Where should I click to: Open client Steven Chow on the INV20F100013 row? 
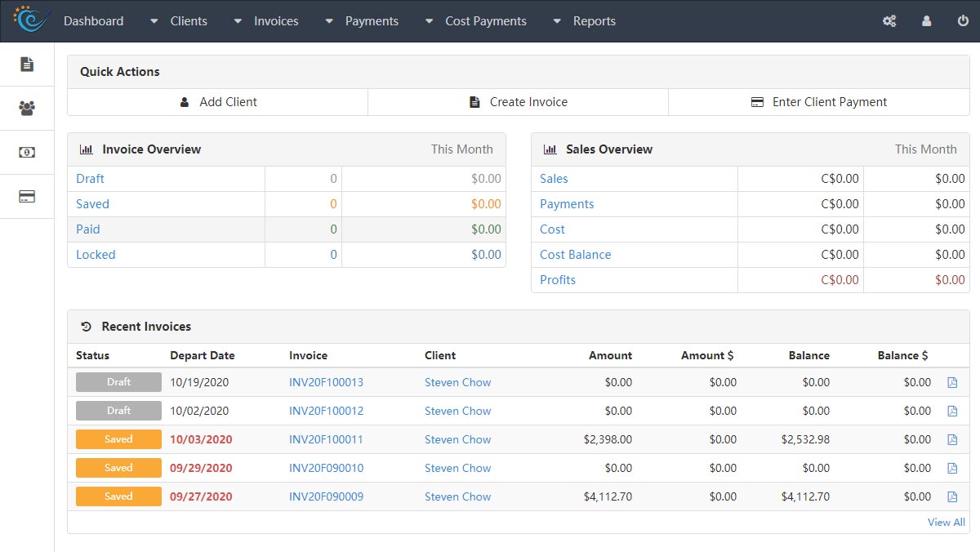coord(457,382)
